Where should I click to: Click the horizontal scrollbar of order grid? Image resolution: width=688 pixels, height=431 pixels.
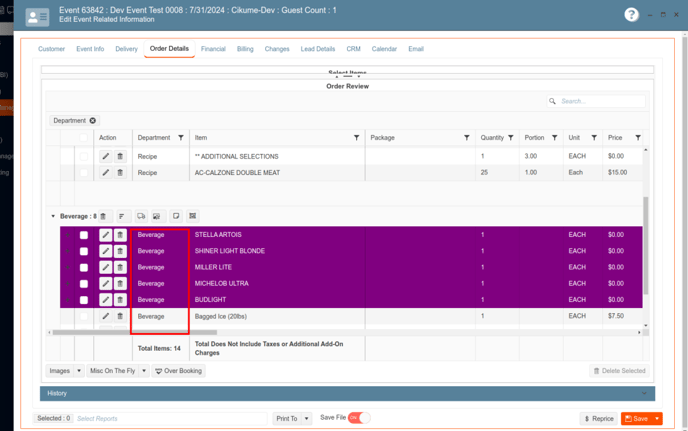click(x=134, y=332)
